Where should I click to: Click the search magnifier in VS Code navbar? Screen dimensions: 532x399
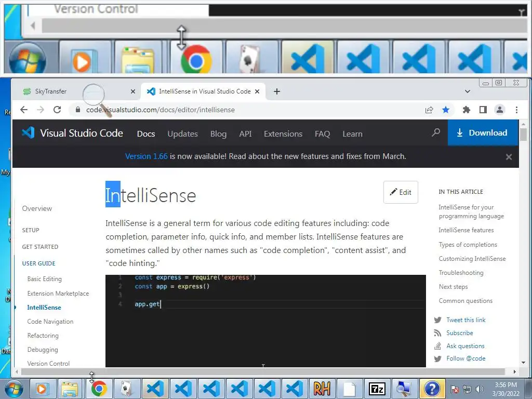pyautogui.click(x=436, y=132)
